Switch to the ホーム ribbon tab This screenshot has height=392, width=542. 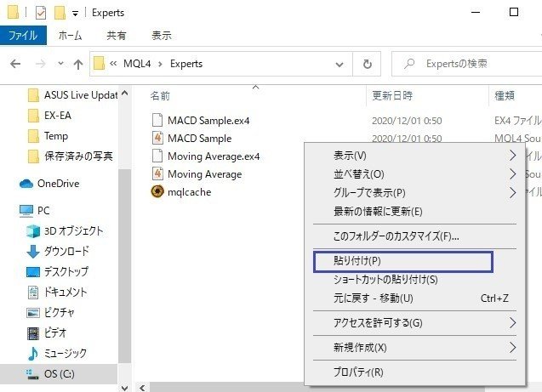(x=70, y=36)
